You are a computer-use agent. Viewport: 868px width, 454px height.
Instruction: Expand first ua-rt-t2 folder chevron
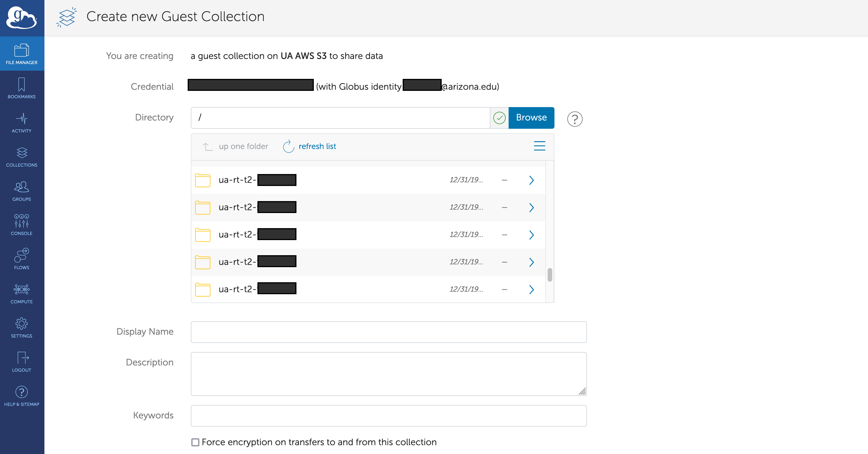click(x=531, y=180)
